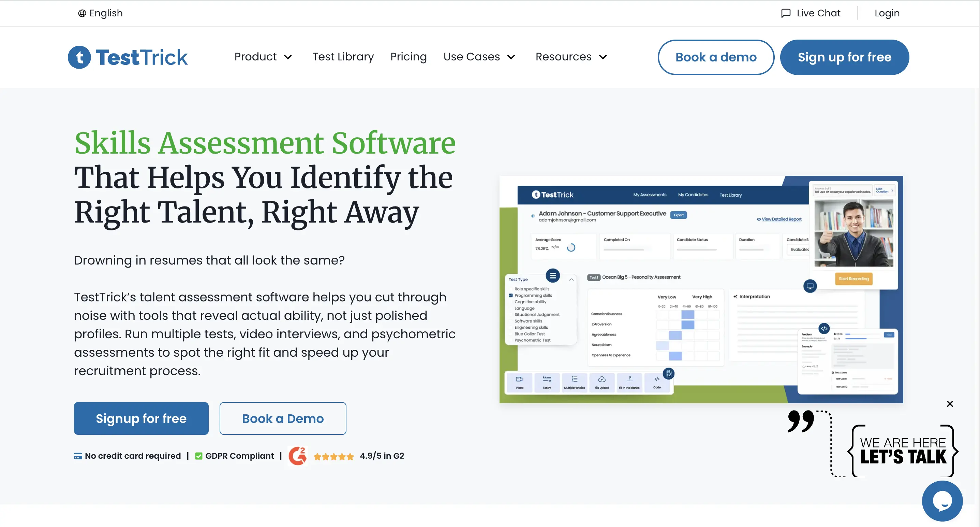Click the globe language icon
This screenshot has height=527, width=980.
(x=82, y=13)
